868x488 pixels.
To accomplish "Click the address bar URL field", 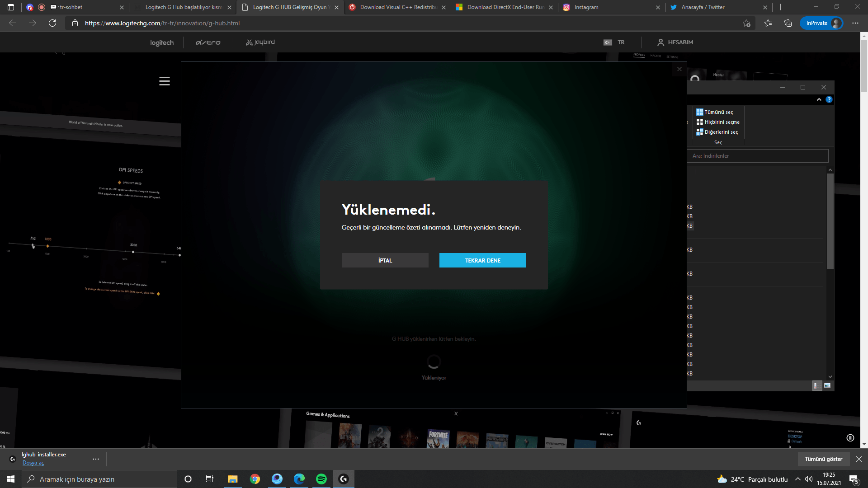I will [x=407, y=23].
